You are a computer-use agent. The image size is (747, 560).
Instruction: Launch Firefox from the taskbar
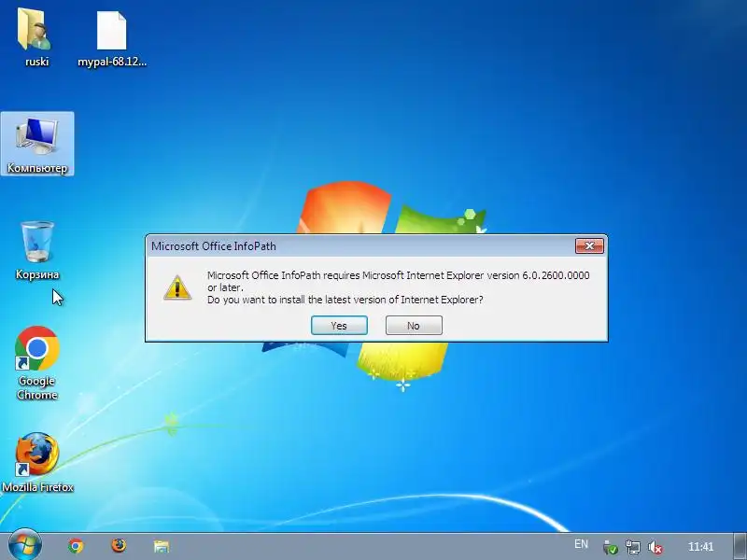click(119, 546)
